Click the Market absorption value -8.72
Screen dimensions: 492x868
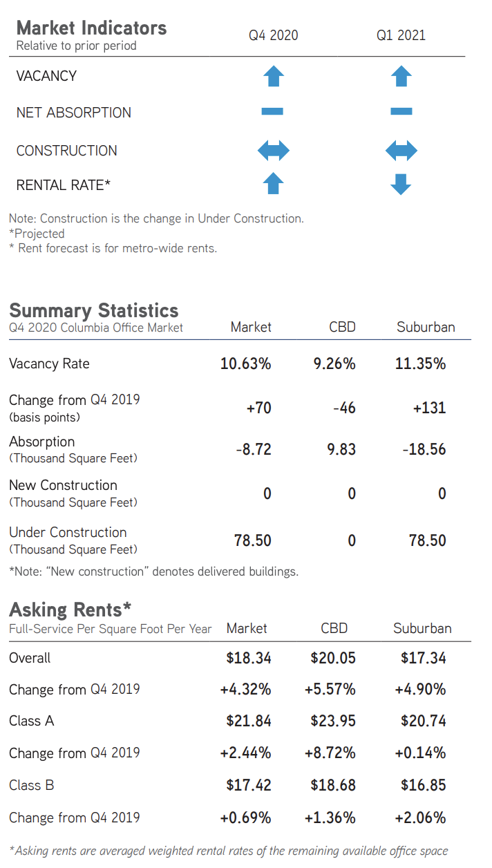(253, 449)
